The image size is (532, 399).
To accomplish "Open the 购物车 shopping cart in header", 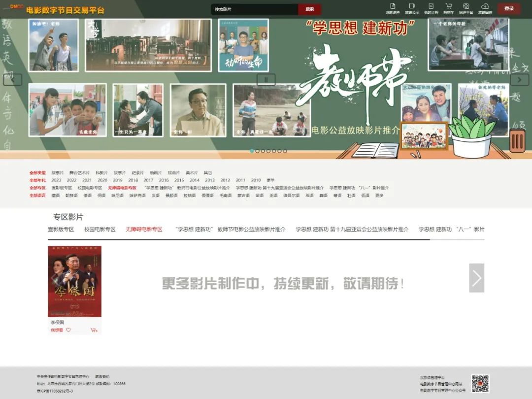I will click(x=449, y=8).
